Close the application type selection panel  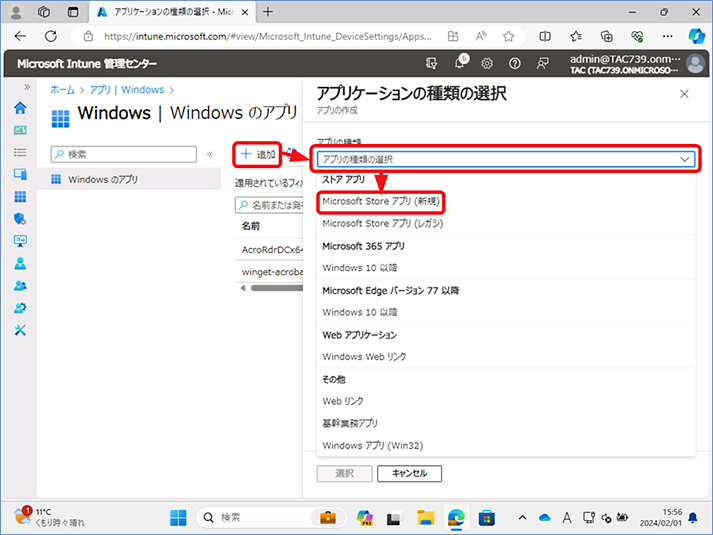pos(684,94)
